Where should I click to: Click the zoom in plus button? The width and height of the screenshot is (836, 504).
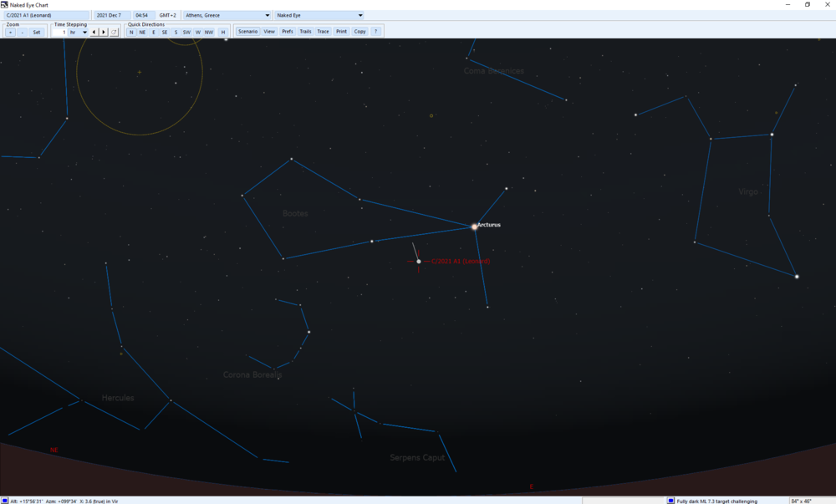(x=10, y=32)
